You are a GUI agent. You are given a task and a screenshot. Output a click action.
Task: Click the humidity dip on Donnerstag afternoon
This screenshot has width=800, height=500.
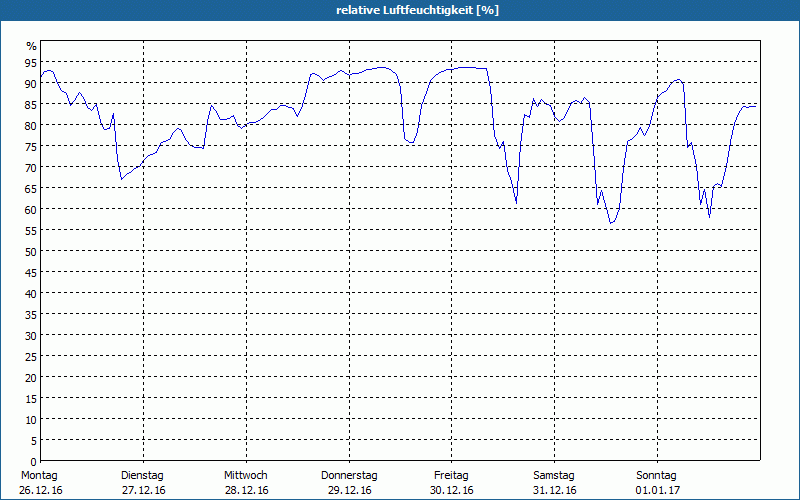(x=411, y=142)
